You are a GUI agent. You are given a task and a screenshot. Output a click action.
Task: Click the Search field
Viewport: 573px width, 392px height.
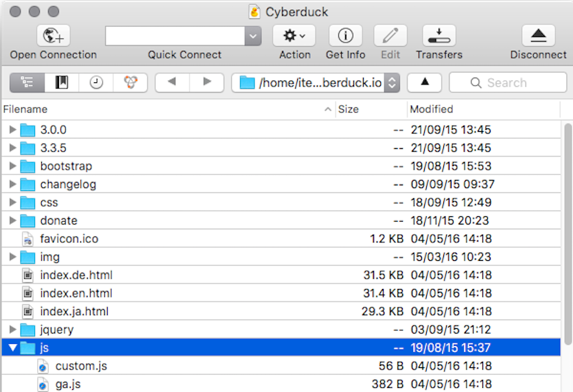(x=508, y=82)
